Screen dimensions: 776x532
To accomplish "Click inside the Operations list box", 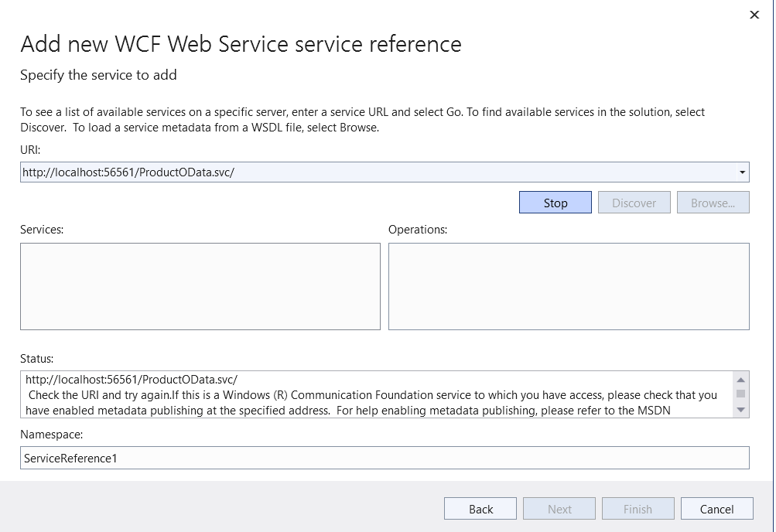I will 568,286.
